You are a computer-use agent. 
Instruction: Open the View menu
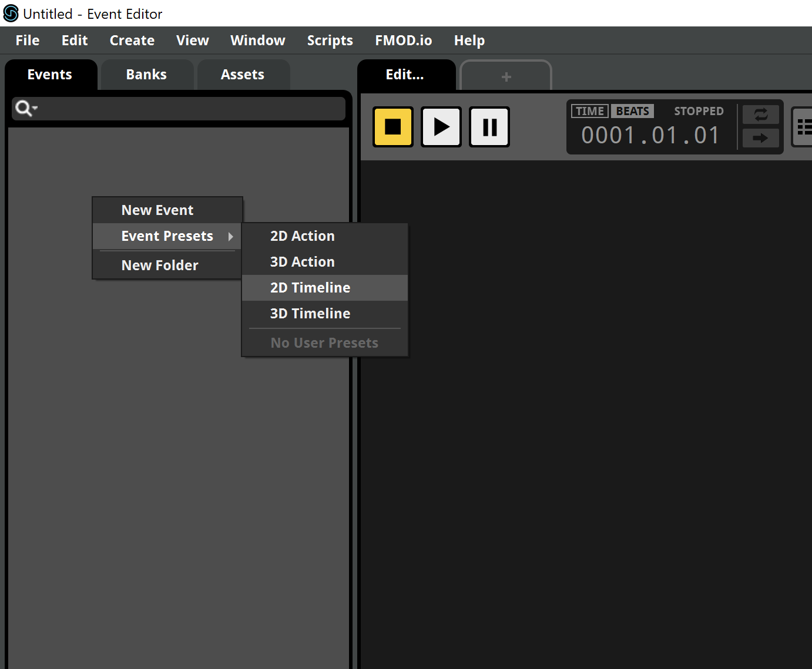[193, 41]
